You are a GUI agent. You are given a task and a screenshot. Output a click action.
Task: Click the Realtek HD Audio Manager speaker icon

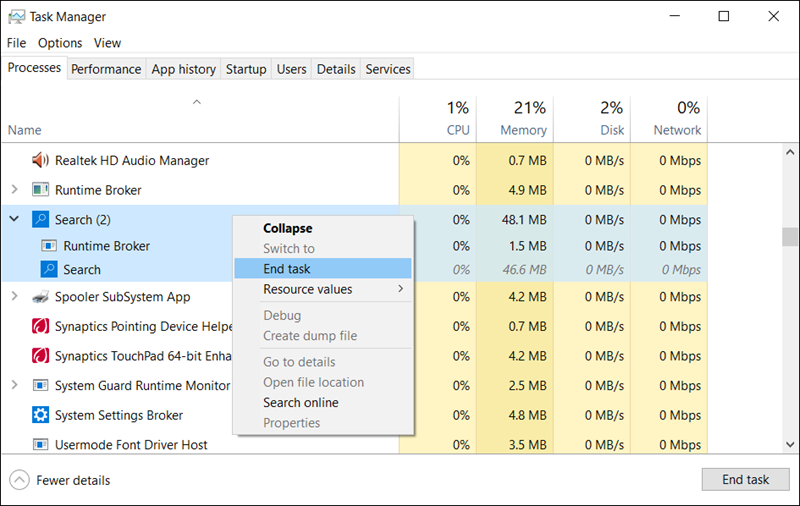click(41, 160)
